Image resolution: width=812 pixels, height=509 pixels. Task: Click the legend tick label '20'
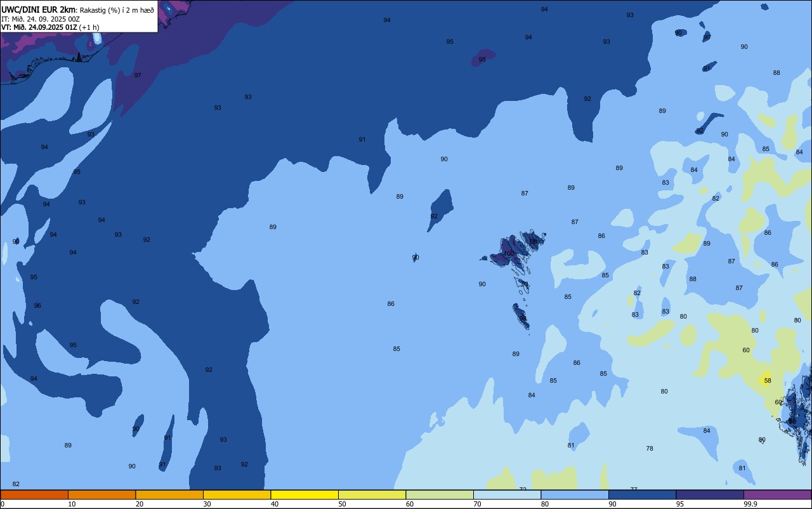pos(140,504)
